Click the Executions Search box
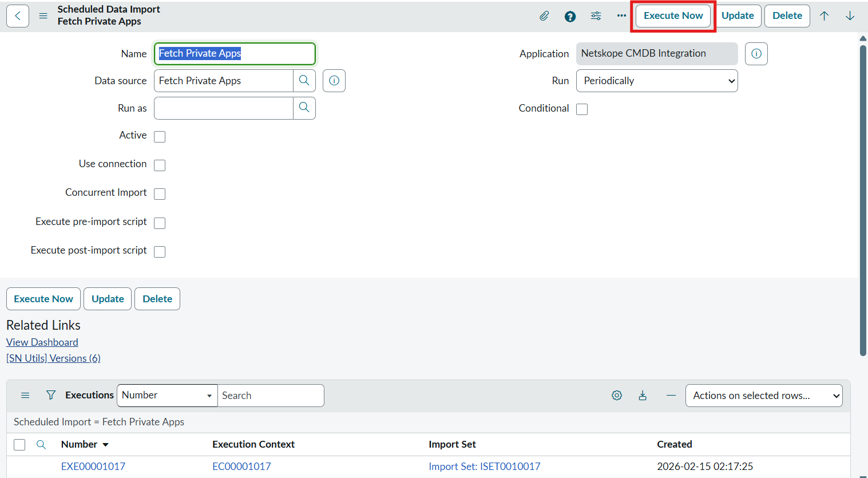Viewport: 868px width, 478px height. click(x=271, y=396)
